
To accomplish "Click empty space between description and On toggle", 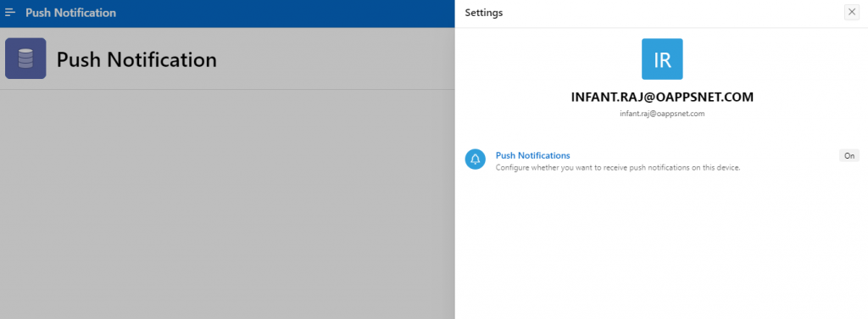I will click(789, 164).
